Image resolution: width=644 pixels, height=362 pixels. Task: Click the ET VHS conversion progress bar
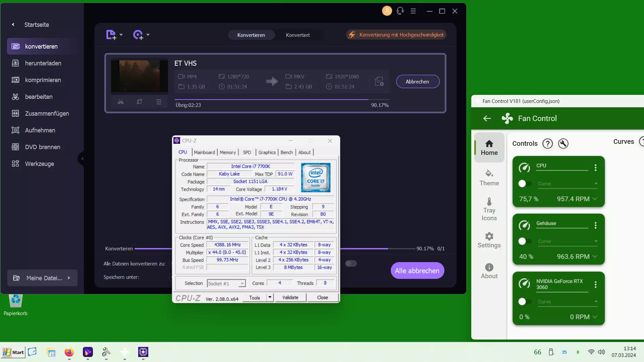(x=282, y=99)
